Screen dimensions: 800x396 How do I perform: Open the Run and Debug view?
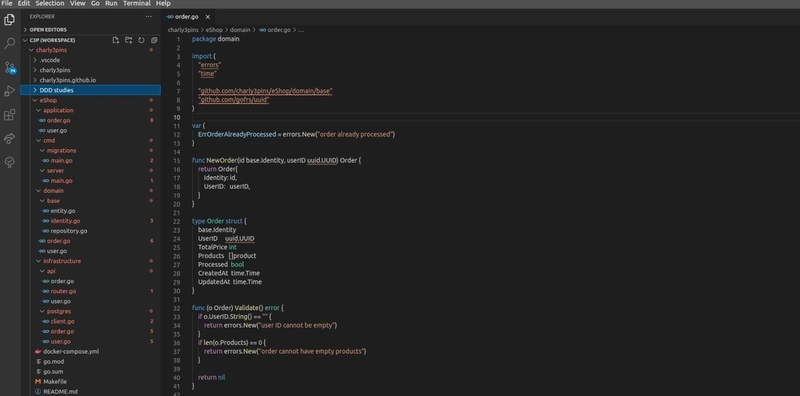[9, 91]
